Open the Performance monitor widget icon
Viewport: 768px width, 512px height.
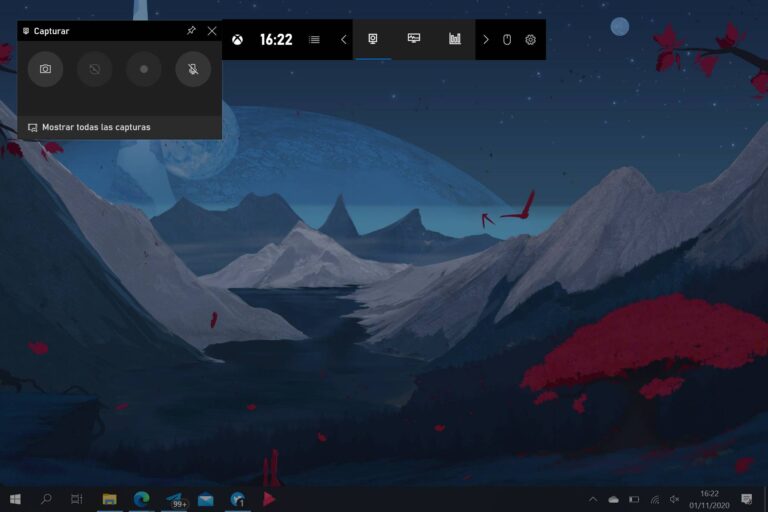414,39
